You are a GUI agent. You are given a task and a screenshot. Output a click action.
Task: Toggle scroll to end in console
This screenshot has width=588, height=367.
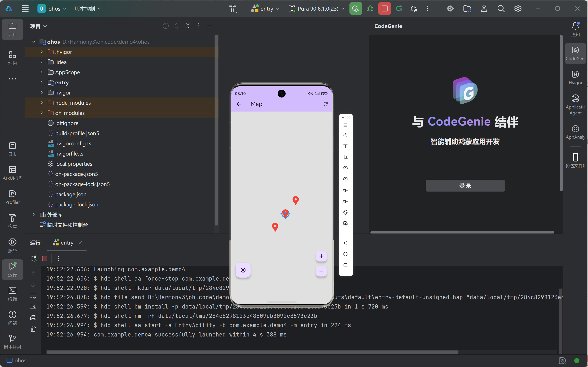tap(33, 307)
